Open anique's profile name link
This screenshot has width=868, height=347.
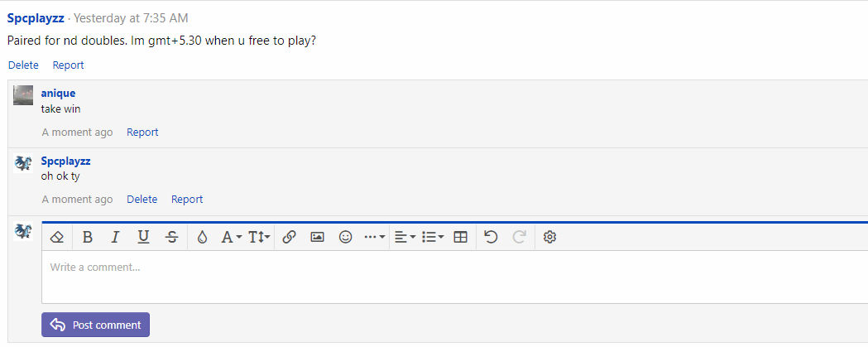click(x=58, y=93)
